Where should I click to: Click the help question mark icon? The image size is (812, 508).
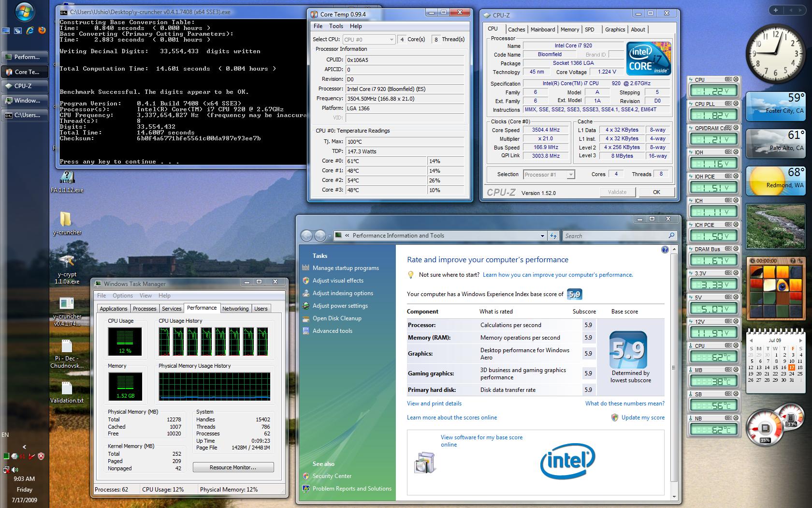coord(665,250)
